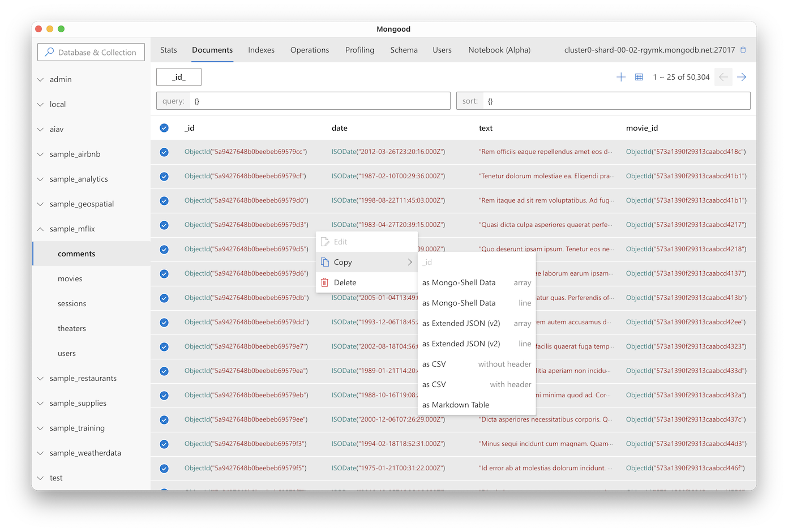The image size is (788, 532).
Task: Switch to the Profiling tab
Action: (x=360, y=50)
